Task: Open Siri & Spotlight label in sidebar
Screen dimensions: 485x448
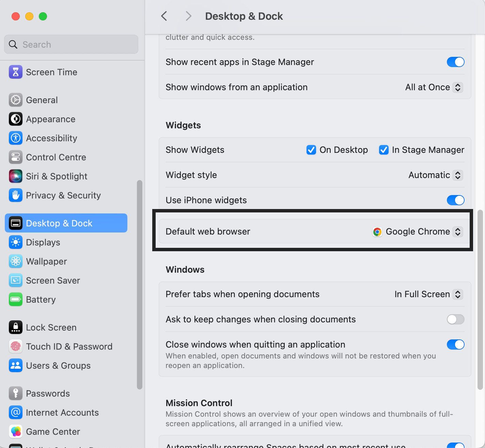Action: (x=57, y=176)
